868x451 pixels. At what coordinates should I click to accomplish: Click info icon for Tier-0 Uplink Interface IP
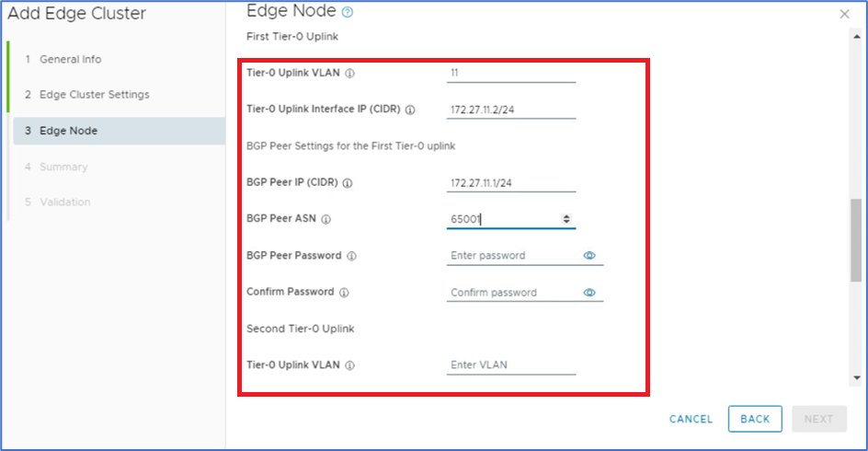(410, 110)
